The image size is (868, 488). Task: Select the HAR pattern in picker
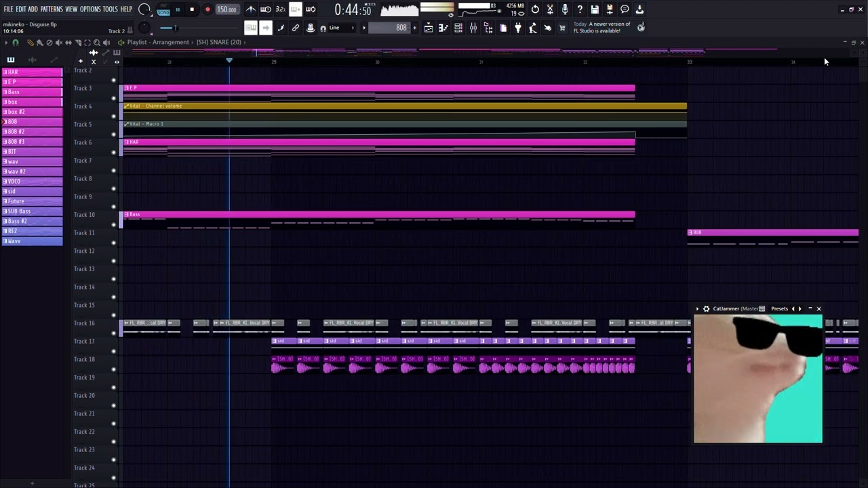[32, 72]
